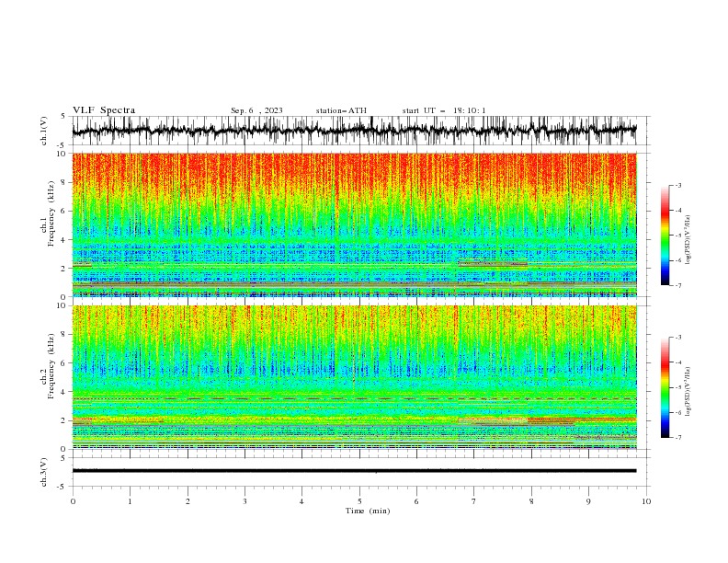Click the lower color bar "log(PSD)(V²/Hz)" label

point(688,392)
